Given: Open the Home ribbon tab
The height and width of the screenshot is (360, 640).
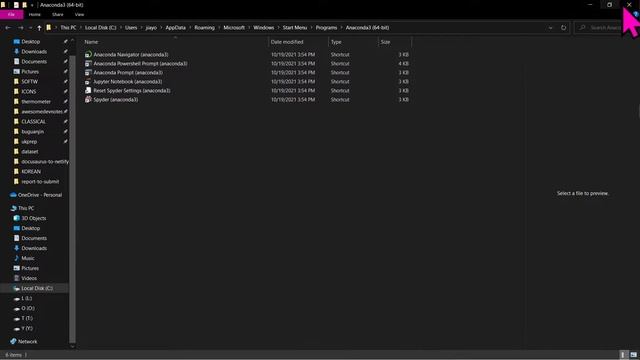Looking at the screenshot, I should 35,14.
